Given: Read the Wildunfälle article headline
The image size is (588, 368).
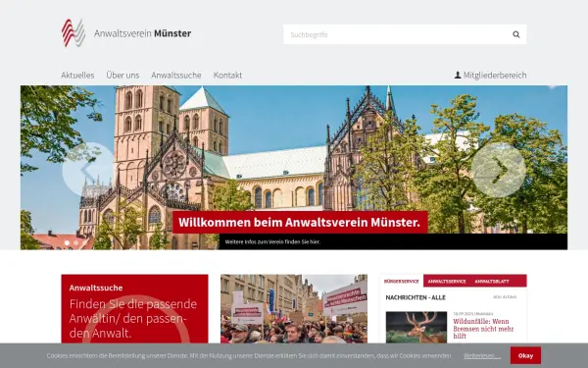Looking at the screenshot, I should point(483,329).
